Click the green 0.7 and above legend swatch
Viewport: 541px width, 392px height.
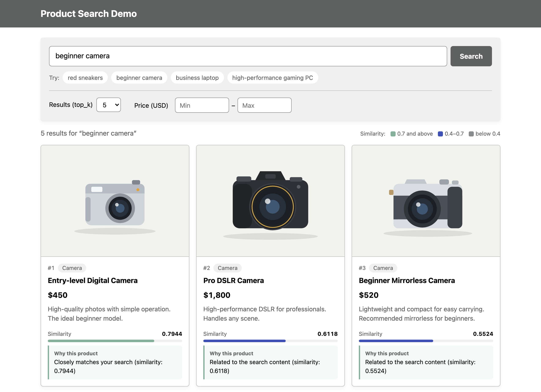tap(393, 134)
